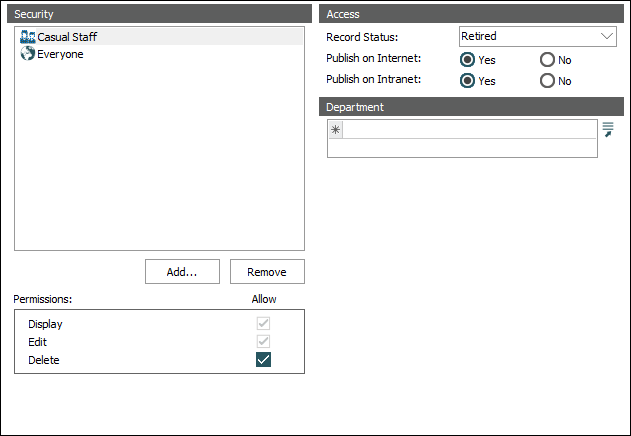Click the first Department entry field
This screenshot has height=436, width=631.
(470, 131)
